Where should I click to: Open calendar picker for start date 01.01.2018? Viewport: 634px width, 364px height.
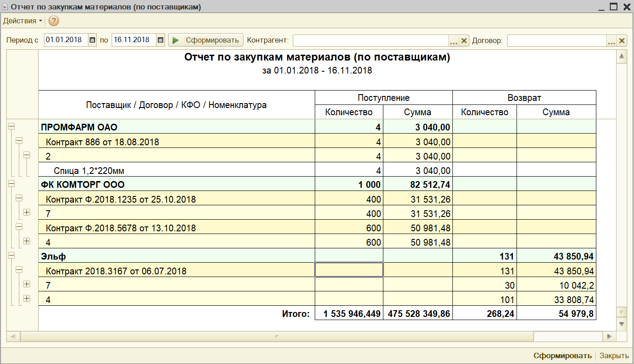coord(93,40)
